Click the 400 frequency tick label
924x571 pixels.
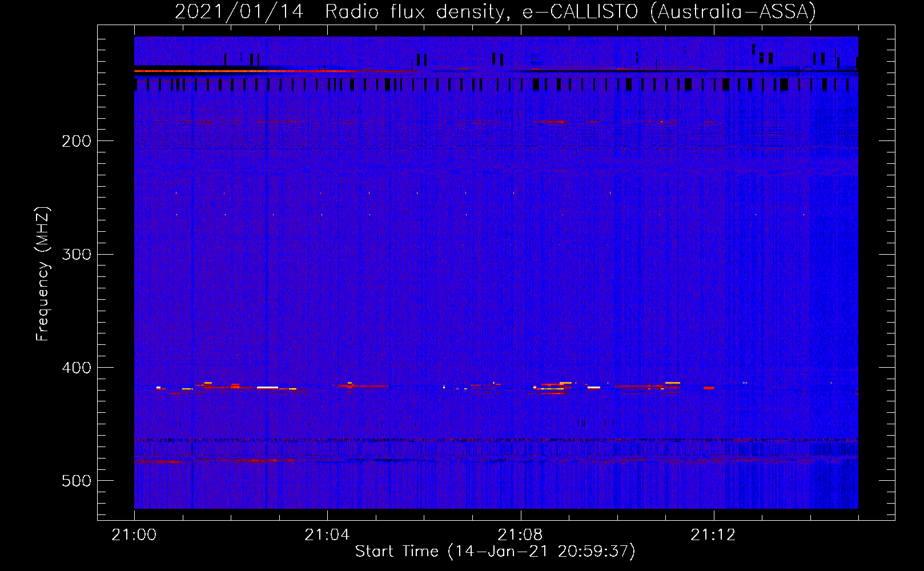tap(77, 368)
